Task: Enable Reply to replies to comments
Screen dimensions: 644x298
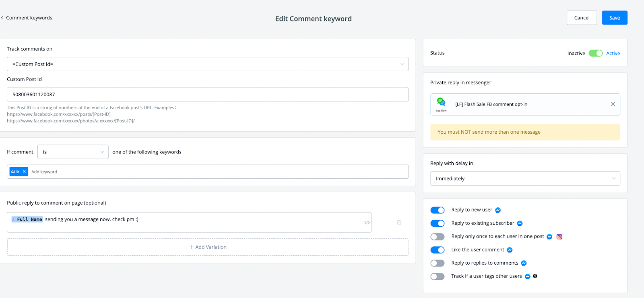Action: pyautogui.click(x=438, y=263)
